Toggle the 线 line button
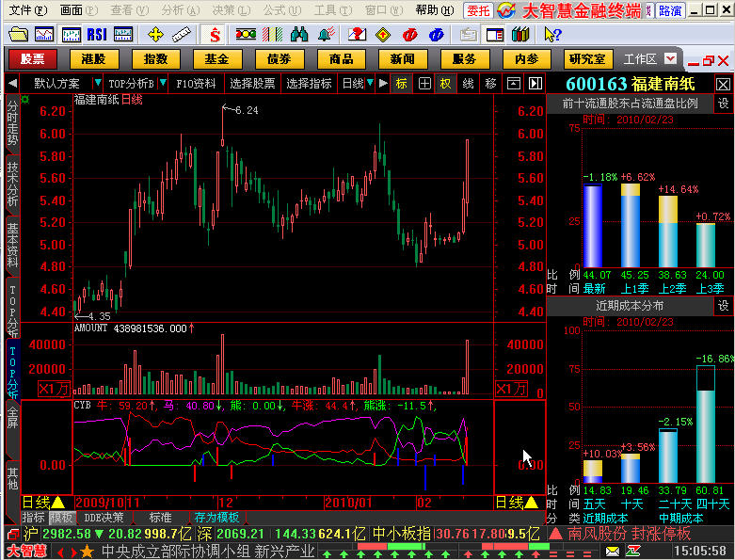The height and width of the screenshot is (560, 735). (x=468, y=83)
